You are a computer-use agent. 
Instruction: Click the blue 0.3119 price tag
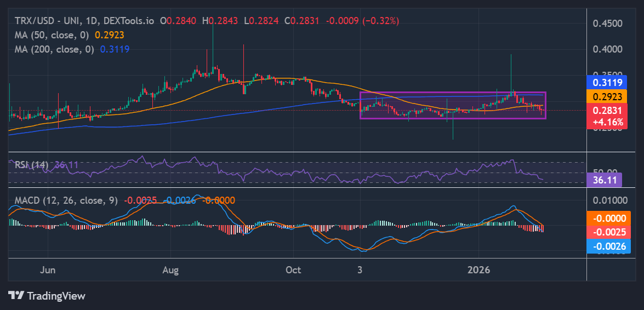[607, 83]
